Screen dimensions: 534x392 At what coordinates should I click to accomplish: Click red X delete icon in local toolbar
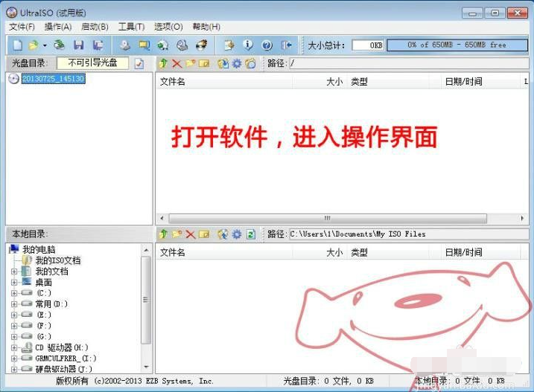pyautogui.click(x=191, y=234)
